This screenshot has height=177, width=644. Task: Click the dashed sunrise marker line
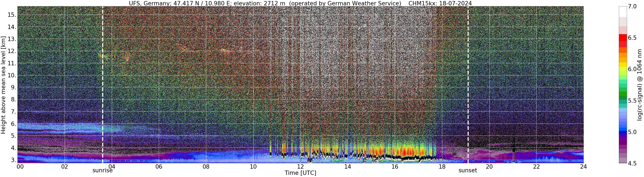pos(103,85)
